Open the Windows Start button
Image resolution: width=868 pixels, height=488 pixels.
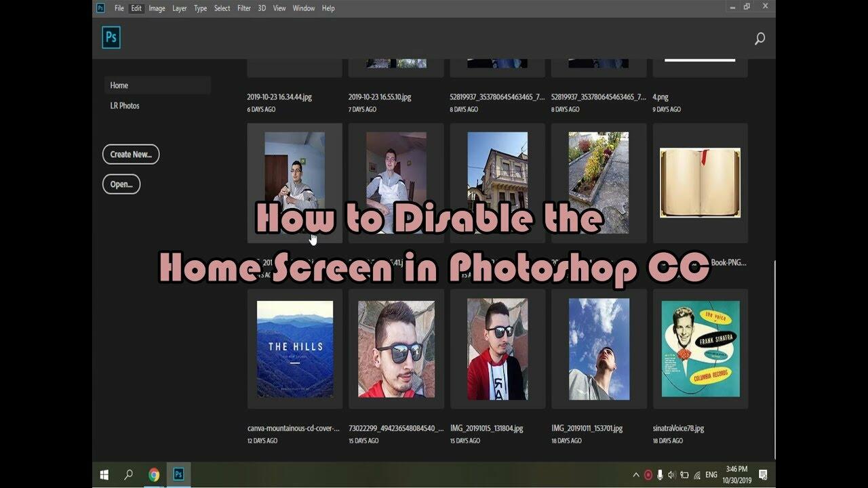104,475
